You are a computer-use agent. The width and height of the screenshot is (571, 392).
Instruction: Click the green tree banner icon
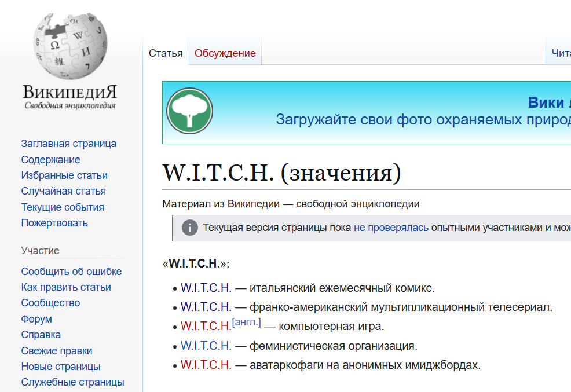(189, 111)
